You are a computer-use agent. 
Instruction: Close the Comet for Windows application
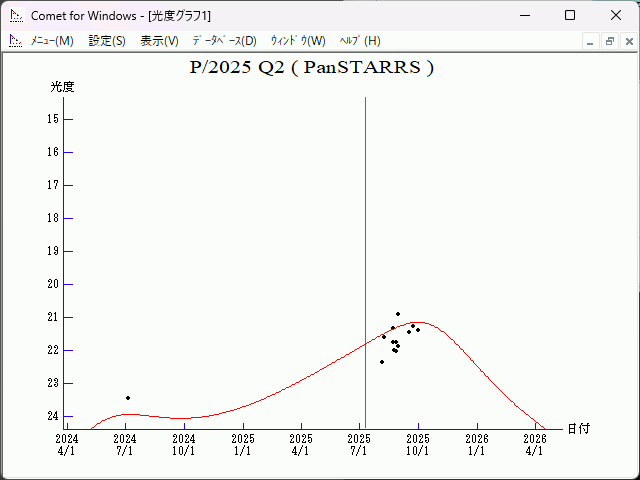click(616, 15)
